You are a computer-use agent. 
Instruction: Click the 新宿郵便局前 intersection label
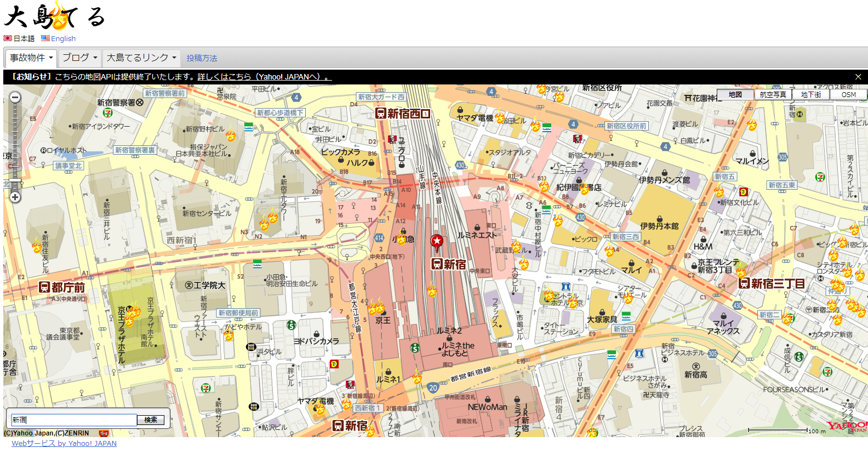click(238, 313)
